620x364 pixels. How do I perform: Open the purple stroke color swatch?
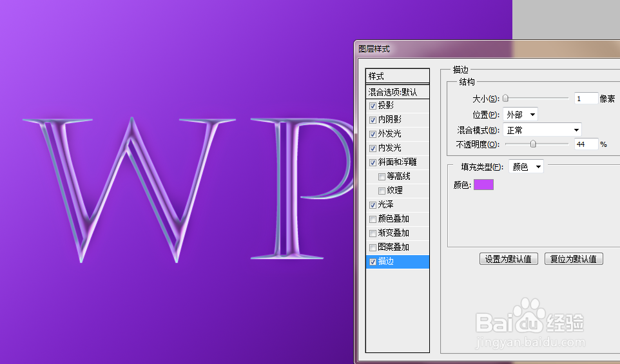coord(483,184)
